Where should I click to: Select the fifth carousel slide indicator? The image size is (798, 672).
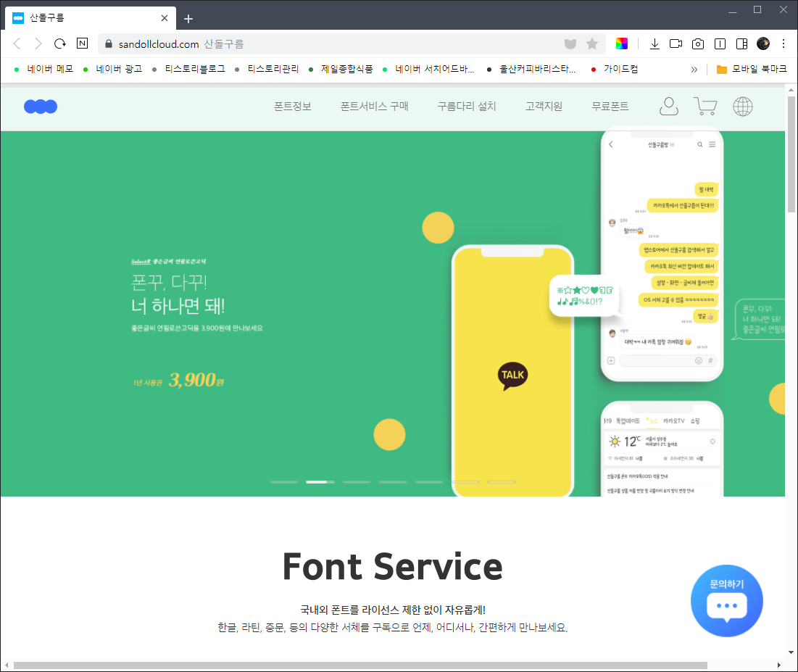click(429, 481)
